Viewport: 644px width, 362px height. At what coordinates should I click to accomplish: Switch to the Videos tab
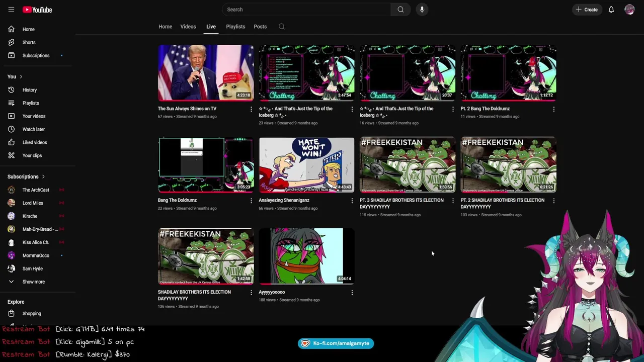[x=188, y=27]
